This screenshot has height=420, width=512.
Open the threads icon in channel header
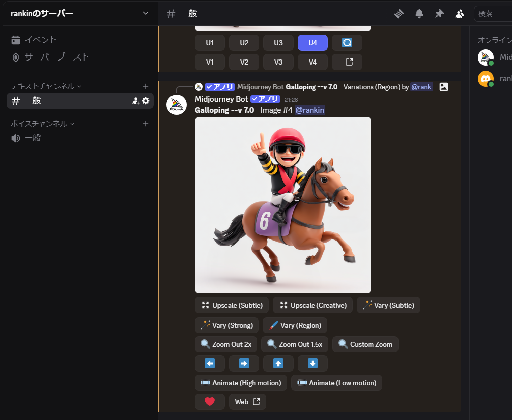pos(399,14)
